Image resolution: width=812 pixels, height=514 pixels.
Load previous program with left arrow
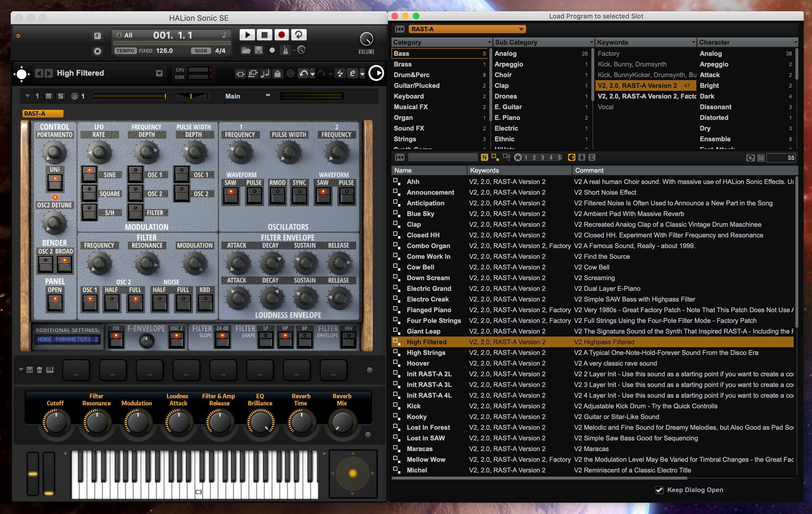coord(39,73)
